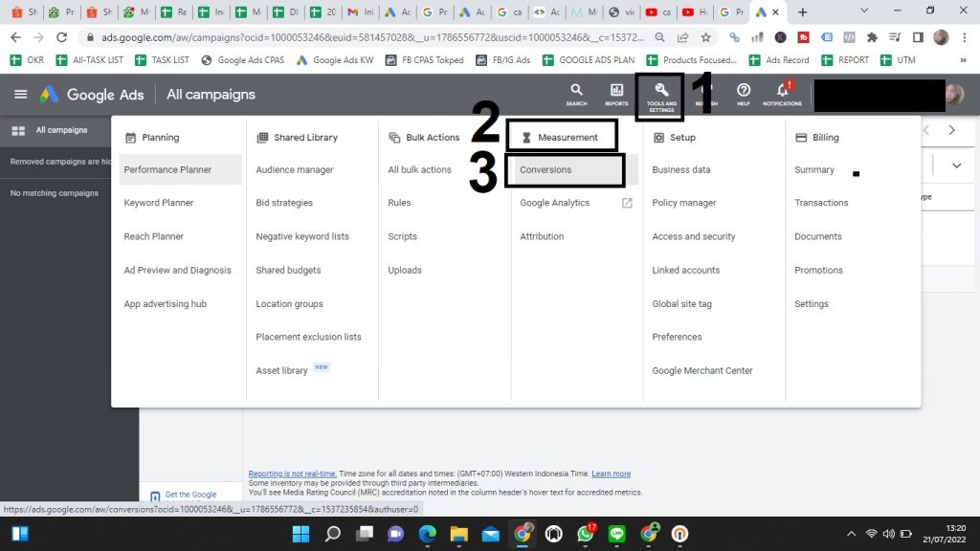The width and height of the screenshot is (980, 551).
Task: Show hidden icons in system tray
Action: pyautogui.click(x=852, y=534)
